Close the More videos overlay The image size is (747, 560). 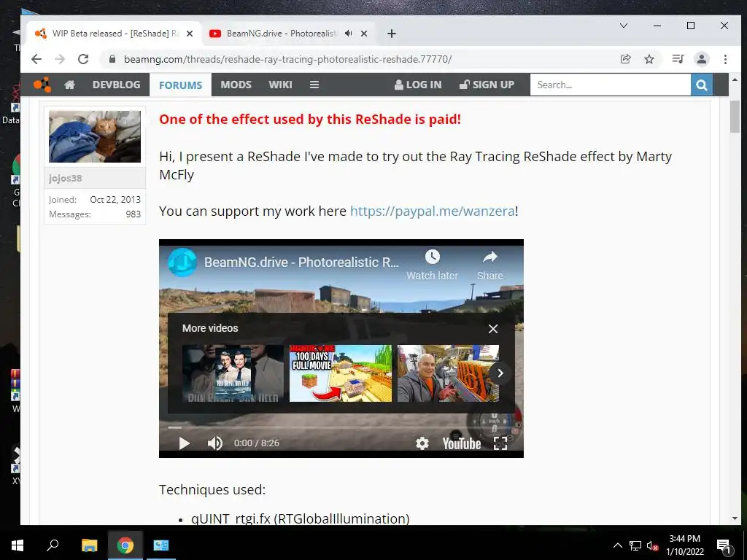point(493,329)
